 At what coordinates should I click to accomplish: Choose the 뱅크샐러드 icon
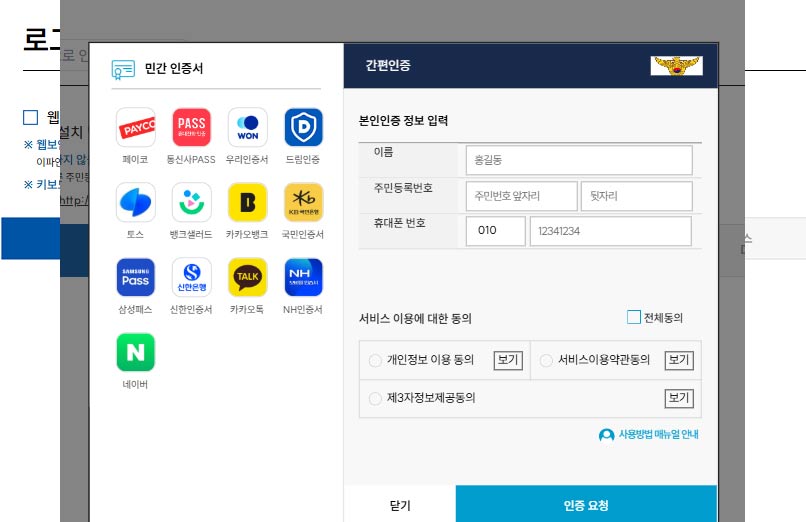(x=191, y=202)
